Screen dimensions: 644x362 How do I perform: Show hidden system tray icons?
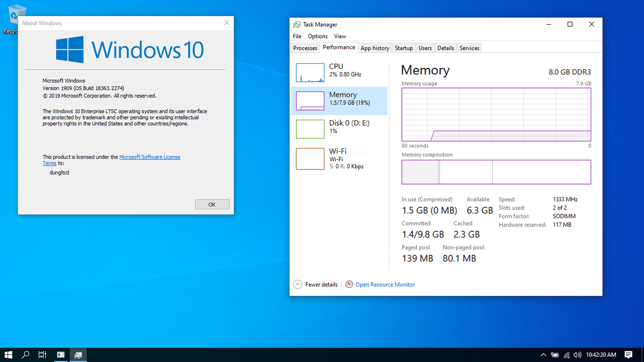543,355
